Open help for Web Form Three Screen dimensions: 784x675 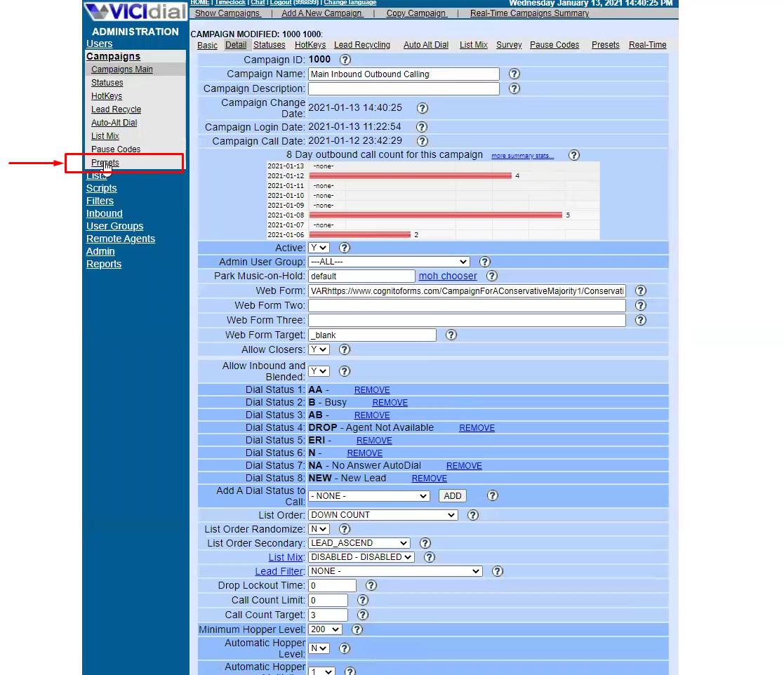pos(641,320)
